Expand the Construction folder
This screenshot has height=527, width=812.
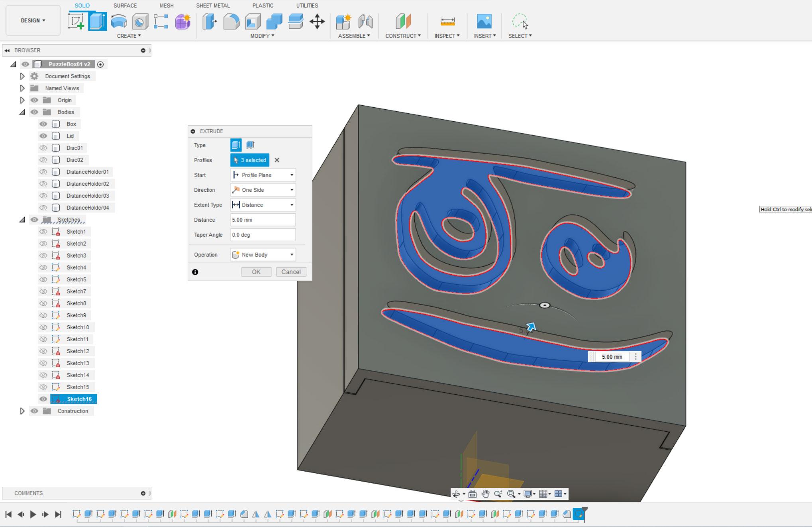point(21,411)
